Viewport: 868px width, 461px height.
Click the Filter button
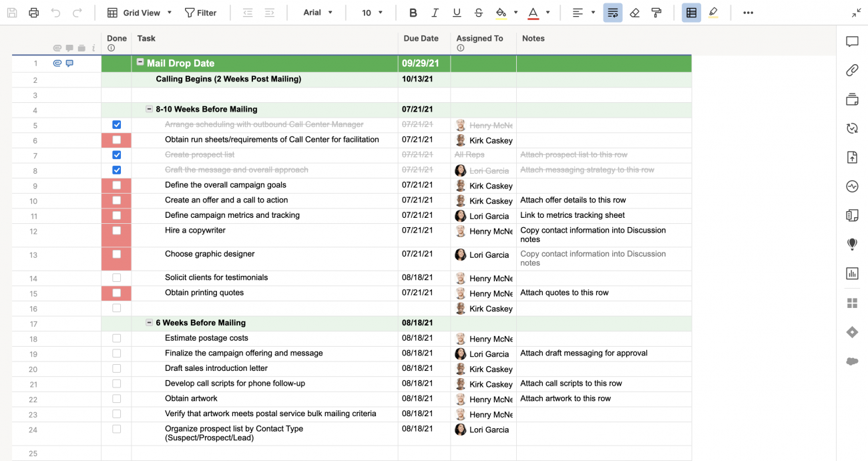200,13
